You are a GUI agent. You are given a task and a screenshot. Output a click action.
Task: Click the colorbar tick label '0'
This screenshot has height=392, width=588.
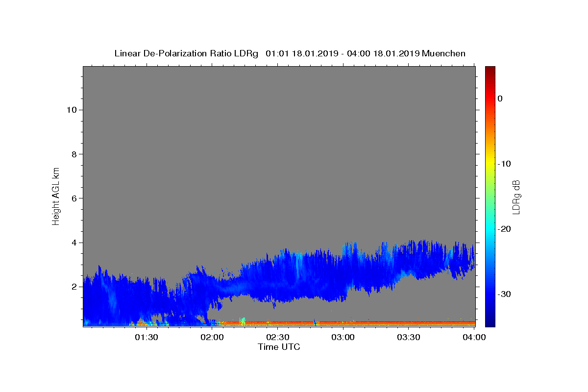500,98
